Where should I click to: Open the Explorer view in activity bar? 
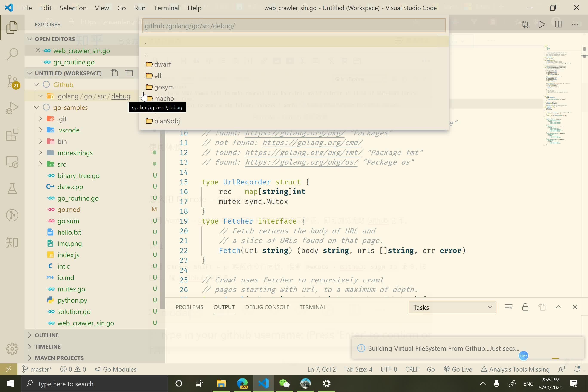pos(12,27)
